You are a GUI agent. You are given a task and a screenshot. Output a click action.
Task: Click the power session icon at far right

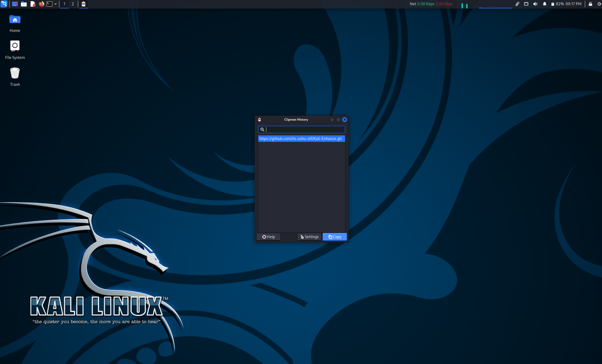point(600,4)
